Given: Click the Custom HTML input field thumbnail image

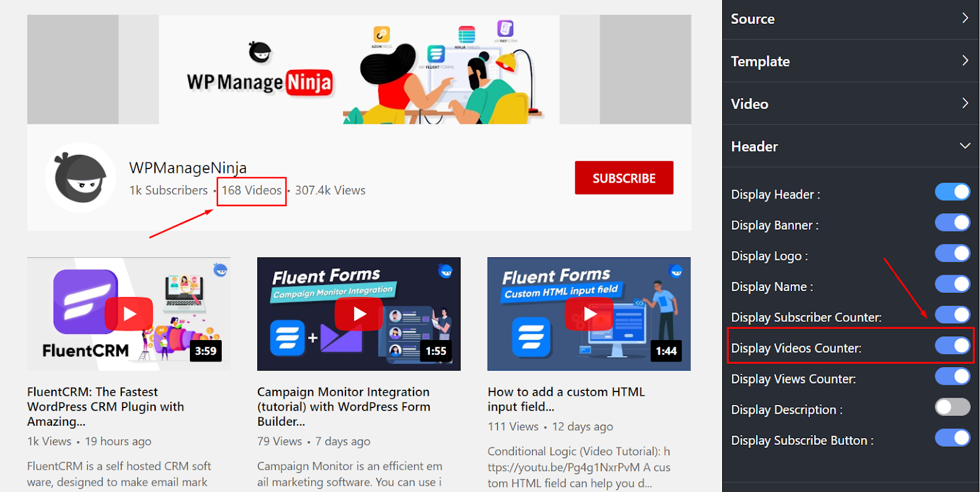Looking at the screenshot, I should pyautogui.click(x=589, y=314).
